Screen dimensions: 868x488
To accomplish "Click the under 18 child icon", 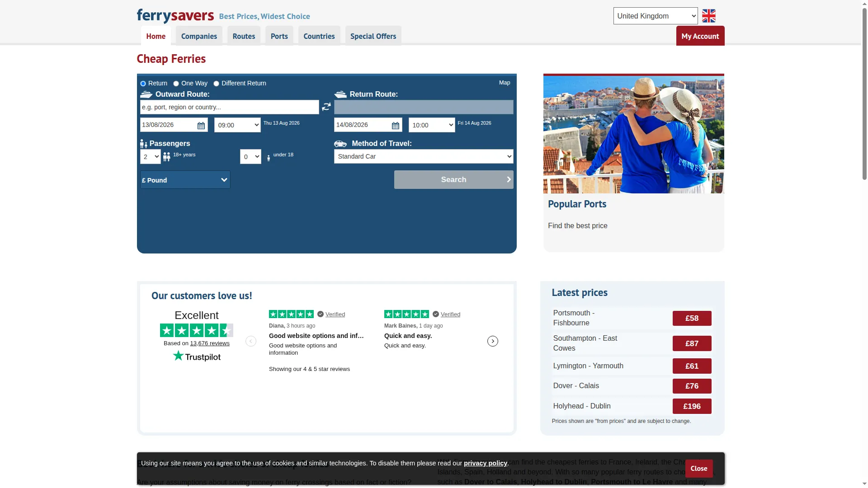I will click(x=269, y=158).
